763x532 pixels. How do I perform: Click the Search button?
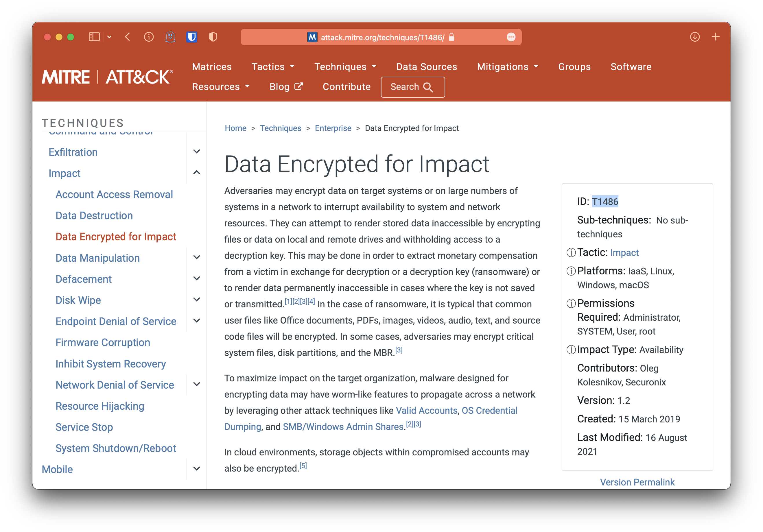point(412,87)
